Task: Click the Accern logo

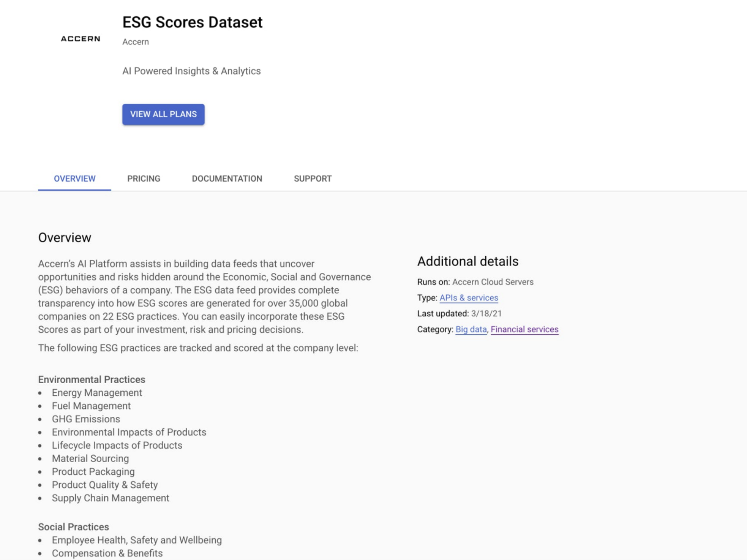Action: pos(80,39)
